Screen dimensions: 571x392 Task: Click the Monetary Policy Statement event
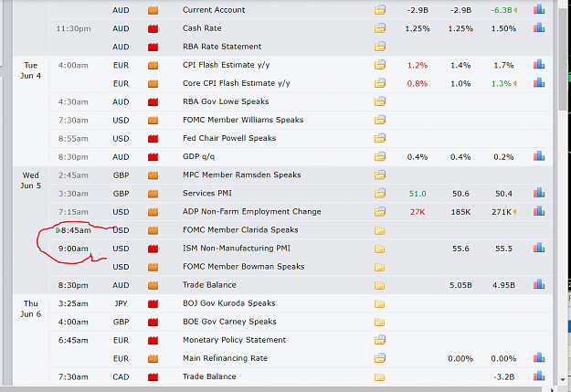pyautogui.click(x=234, y=340)
